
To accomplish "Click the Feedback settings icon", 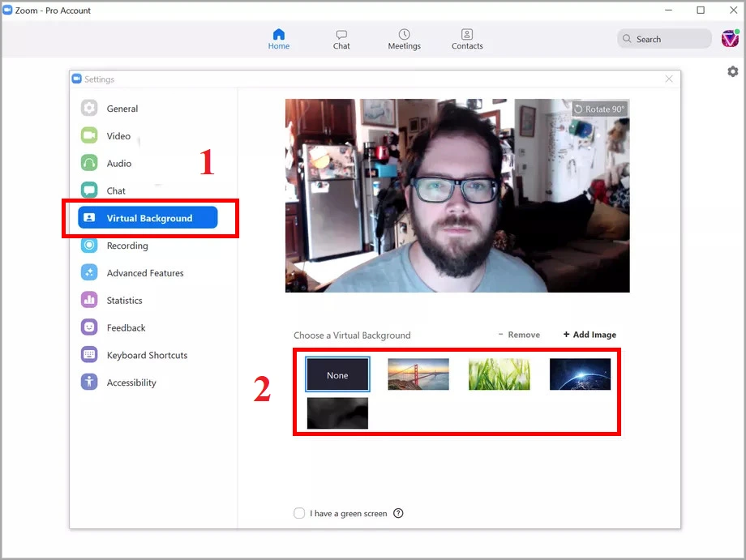I will click(x=88, y=327).
